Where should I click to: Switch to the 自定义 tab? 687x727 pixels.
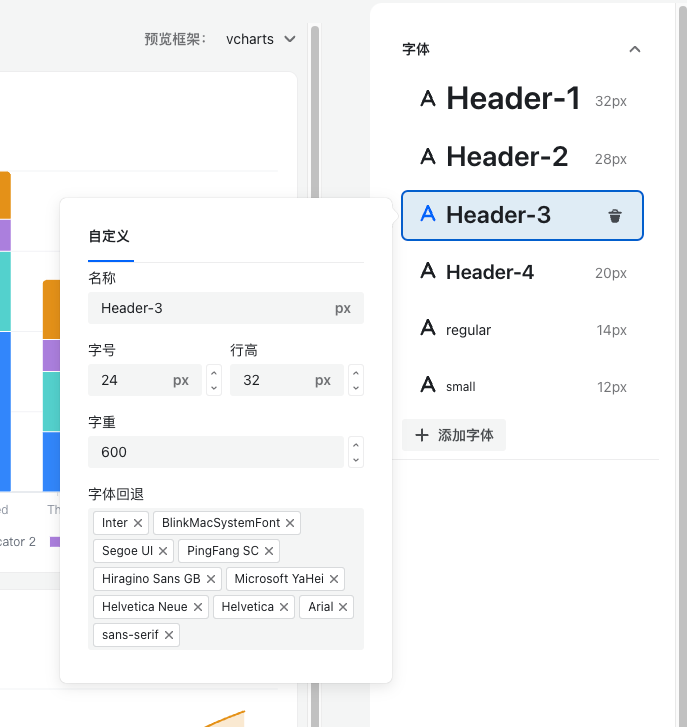(x=109, y=237)
